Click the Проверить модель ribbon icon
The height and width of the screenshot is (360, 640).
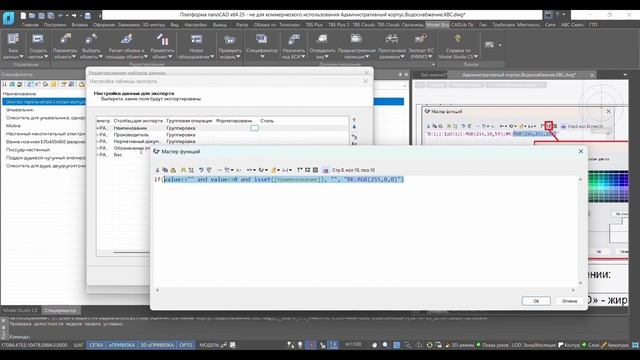click(230, 39)
